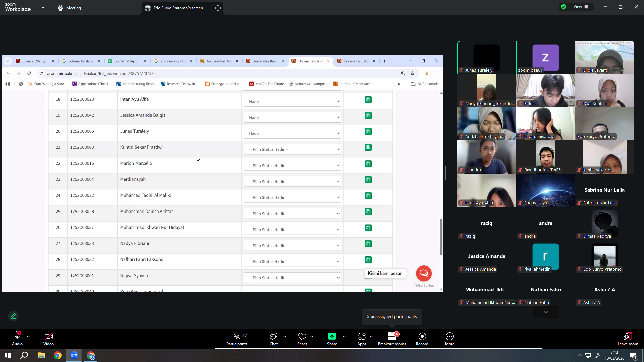Image resolution: width=644 pixels, height=362 pixels.
Task: Click the React heart icon
Action: pos(302,336)
